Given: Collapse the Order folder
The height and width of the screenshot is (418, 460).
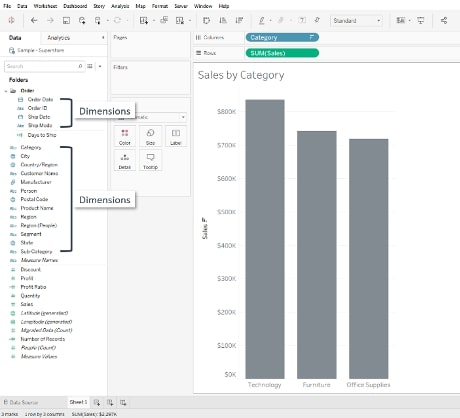Looking at the screenshot, I should [x=6, y=91].
